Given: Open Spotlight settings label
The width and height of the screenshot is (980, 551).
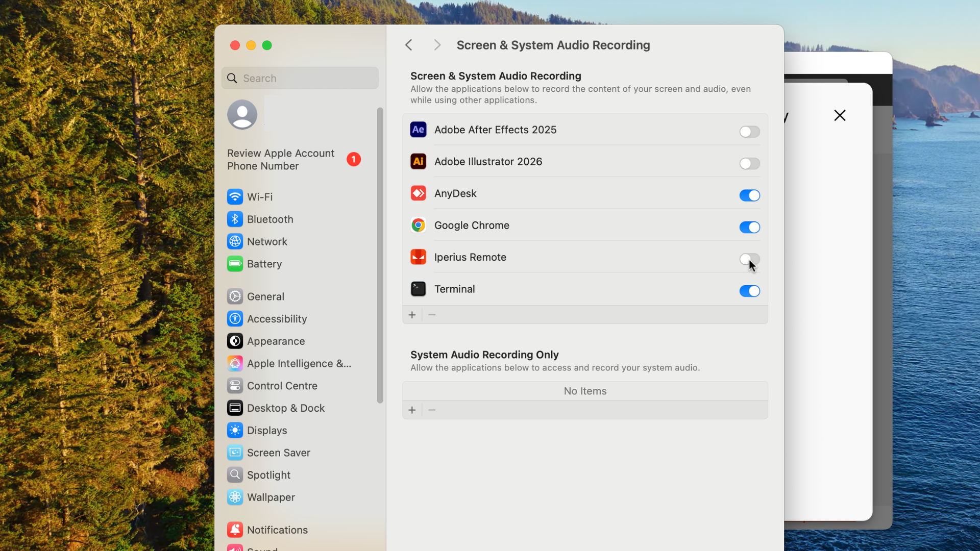Looking at the screenshot, I should tap(268, 475).
